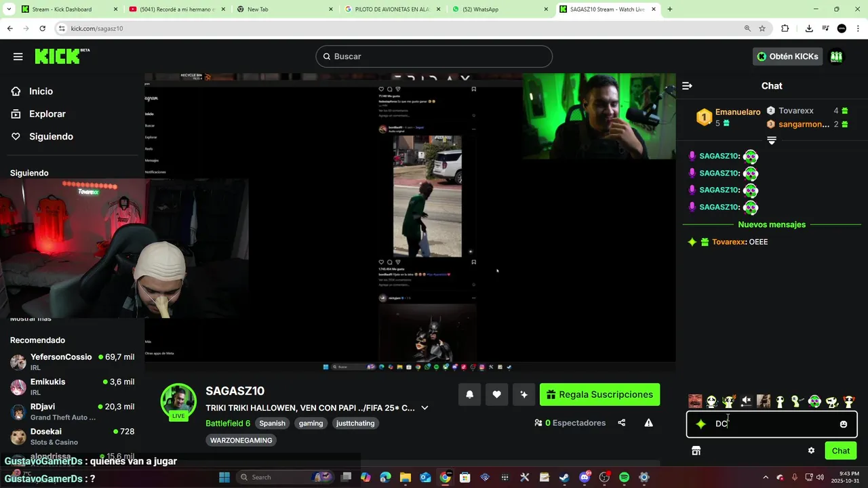Click the gaming tag

311,423
